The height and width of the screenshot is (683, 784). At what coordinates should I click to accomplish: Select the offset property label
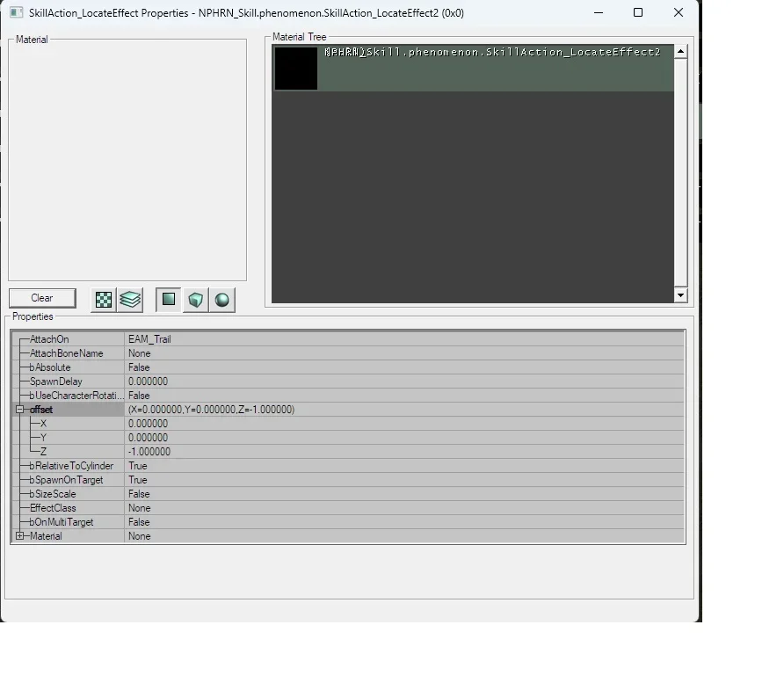41,410
